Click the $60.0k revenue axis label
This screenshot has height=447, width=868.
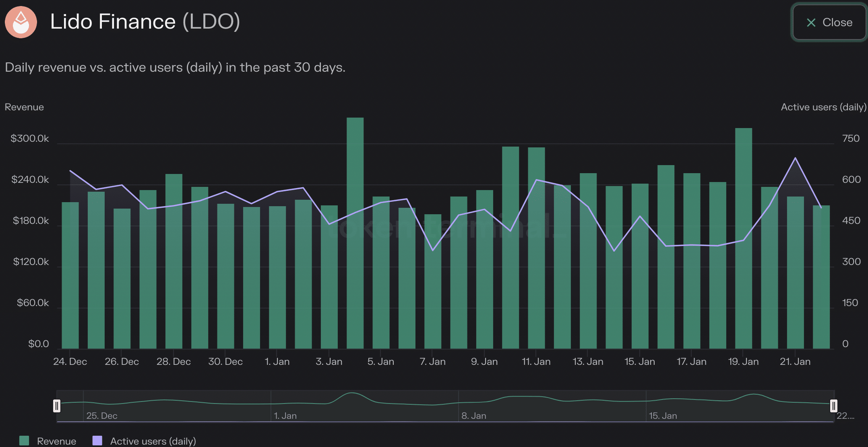33,303
